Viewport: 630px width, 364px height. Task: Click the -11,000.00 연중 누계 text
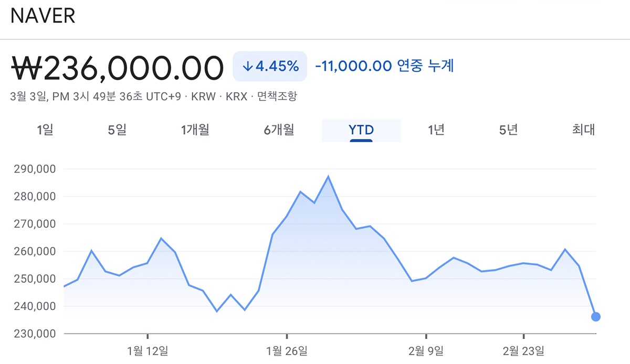point(384,66)
